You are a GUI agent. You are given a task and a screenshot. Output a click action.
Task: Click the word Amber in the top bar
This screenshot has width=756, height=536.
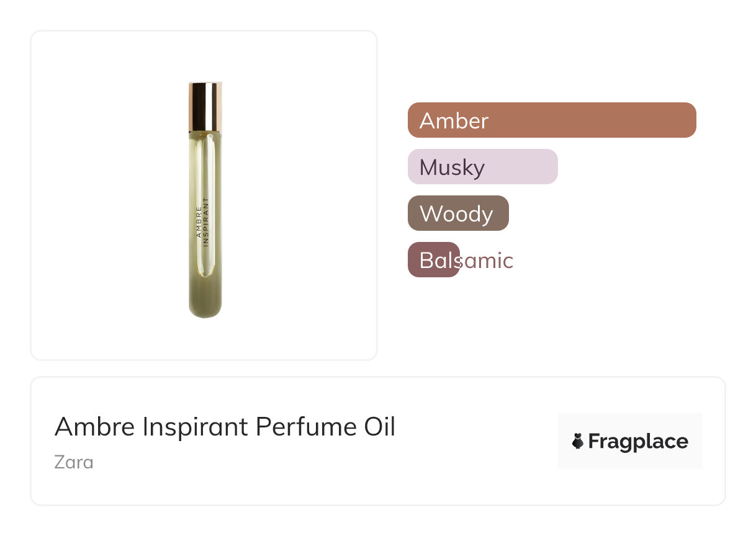pyautogui.click(x=454, y=120)
